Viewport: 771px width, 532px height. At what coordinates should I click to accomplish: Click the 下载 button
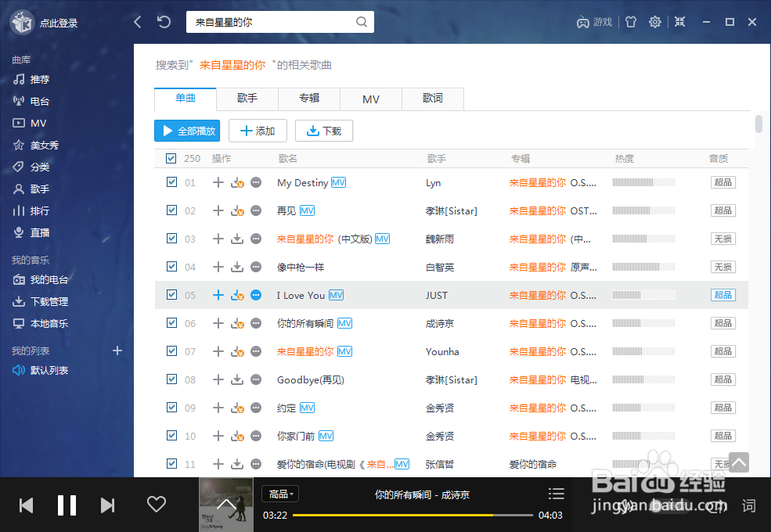[324, 131]
